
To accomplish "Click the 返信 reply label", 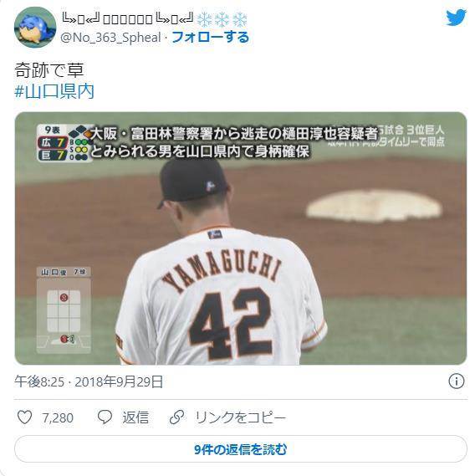I will 135,417.
